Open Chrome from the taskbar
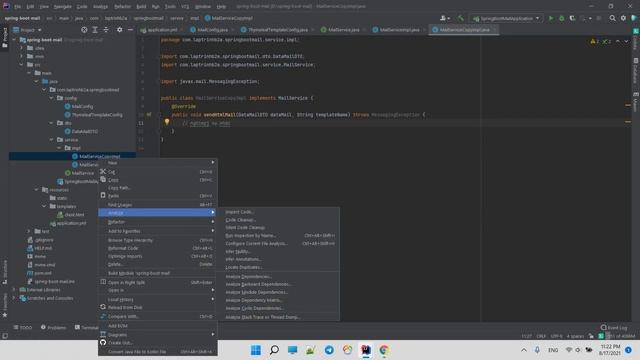The width and height of the screenshot is (640, 360). point(384,350)
